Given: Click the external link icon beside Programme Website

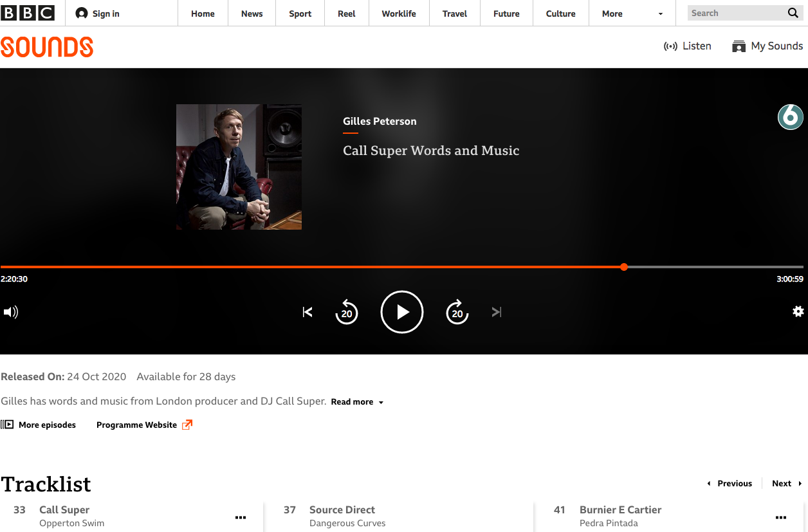Looking at the screenshot, I should [x=187, y=425].
